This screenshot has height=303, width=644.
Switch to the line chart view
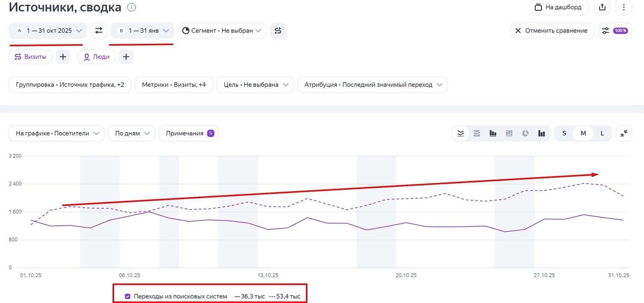click(460, 133)
